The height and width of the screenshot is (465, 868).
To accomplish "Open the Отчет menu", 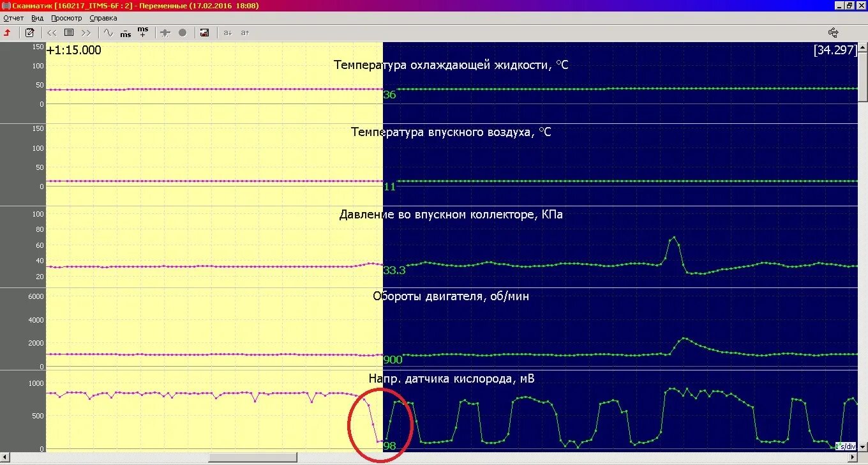I will (13, 18).
